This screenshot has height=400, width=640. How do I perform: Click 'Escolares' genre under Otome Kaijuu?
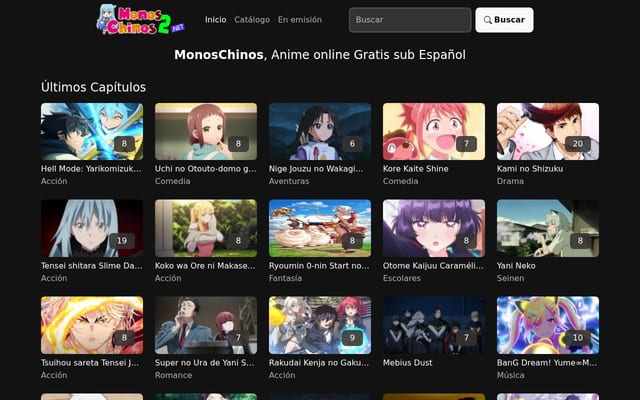tap(402, 278)
